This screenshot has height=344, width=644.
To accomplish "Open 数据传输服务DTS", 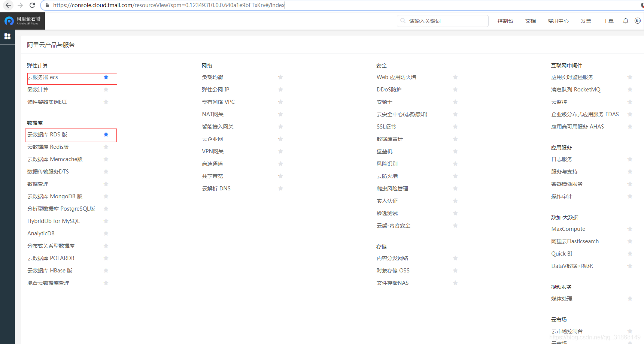I will coord(48,172).
